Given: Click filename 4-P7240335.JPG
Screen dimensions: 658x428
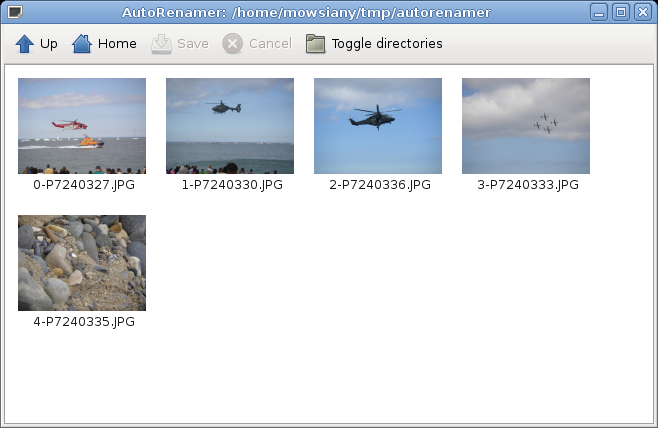Looking at the screenshot, I should [x=84, y=322].
